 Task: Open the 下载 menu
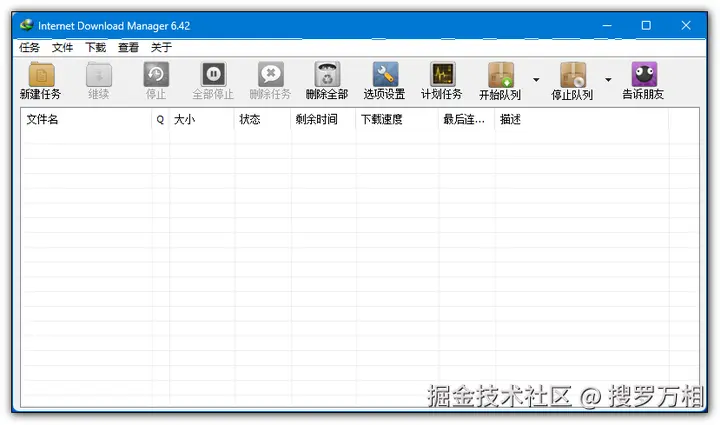click(x=96, y=47)
